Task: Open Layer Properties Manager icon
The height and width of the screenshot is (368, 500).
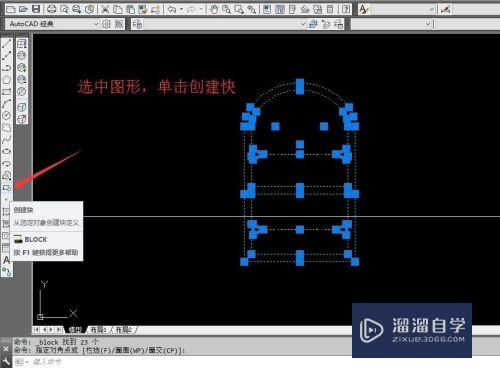Action: coord(137,24)
